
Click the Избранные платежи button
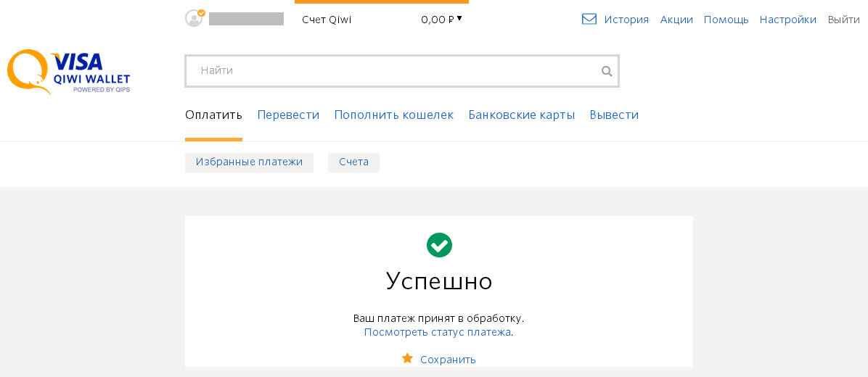249,162
